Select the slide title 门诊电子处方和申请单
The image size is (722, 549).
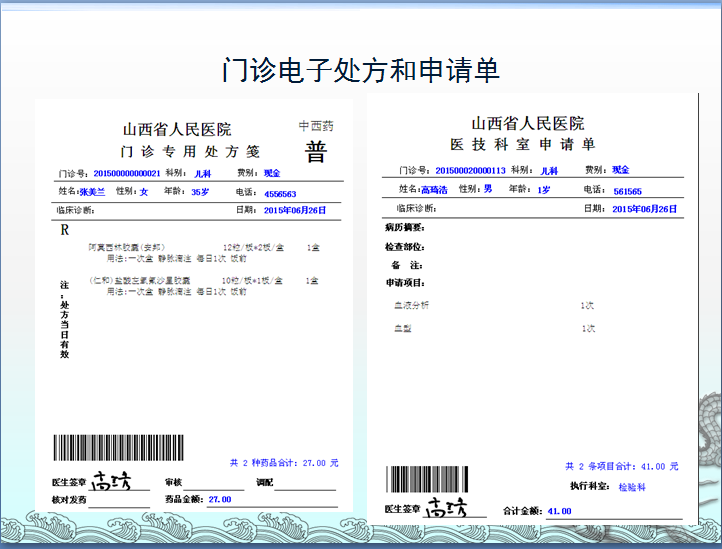point(360,70)
